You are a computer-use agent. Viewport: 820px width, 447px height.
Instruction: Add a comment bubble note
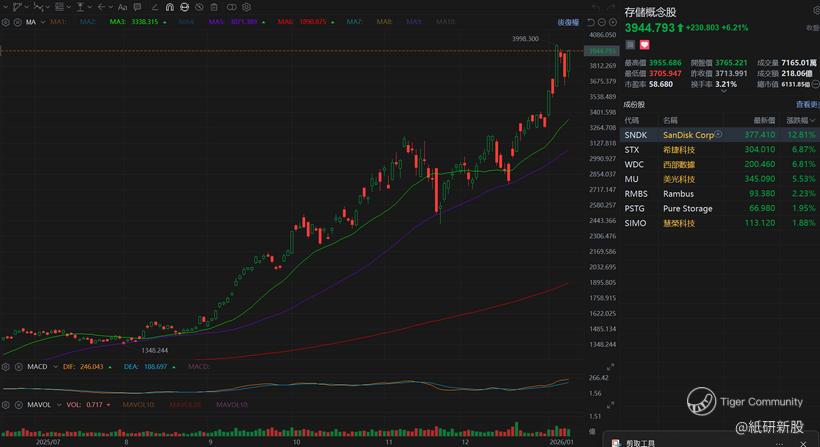click(x=137, y=7)
